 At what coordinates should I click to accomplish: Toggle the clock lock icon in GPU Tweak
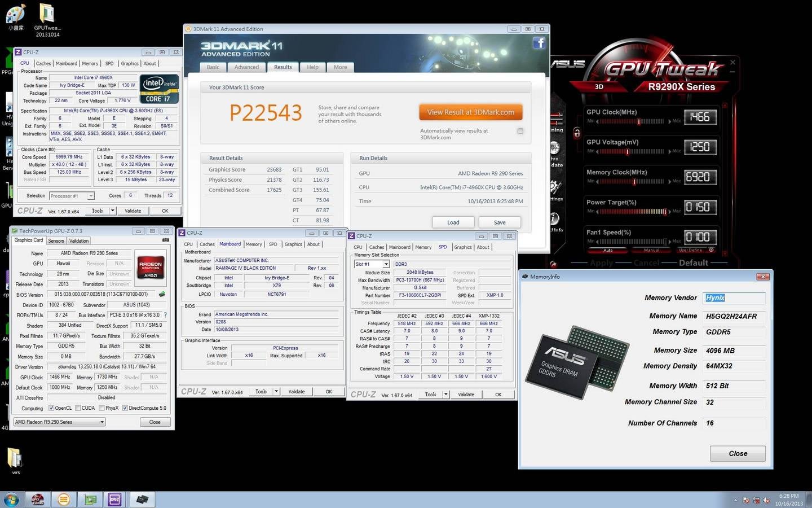(x=577, y=133)
